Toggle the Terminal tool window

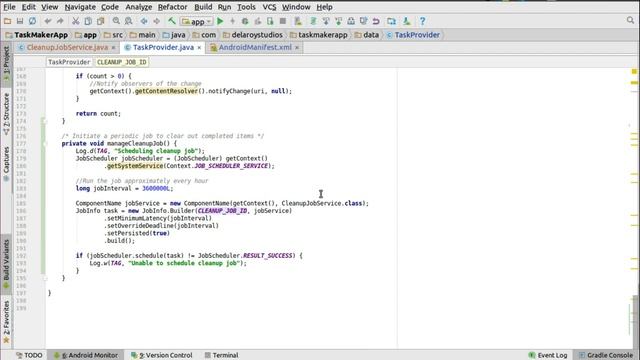coord(222,355)
